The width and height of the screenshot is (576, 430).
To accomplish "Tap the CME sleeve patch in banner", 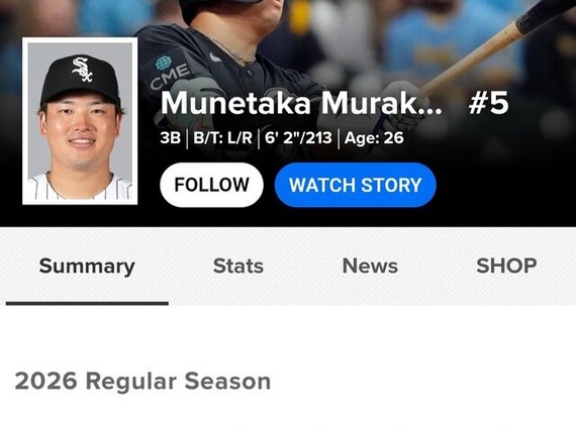I will [169, 72].
